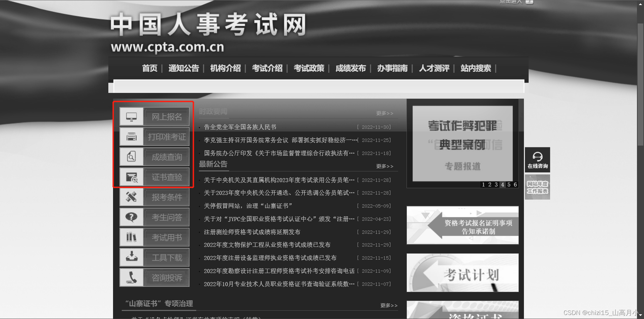Open notice 2022年10月专业技术人员职业资格证书查询
The image size is (644, 319).
pos(279,284)
